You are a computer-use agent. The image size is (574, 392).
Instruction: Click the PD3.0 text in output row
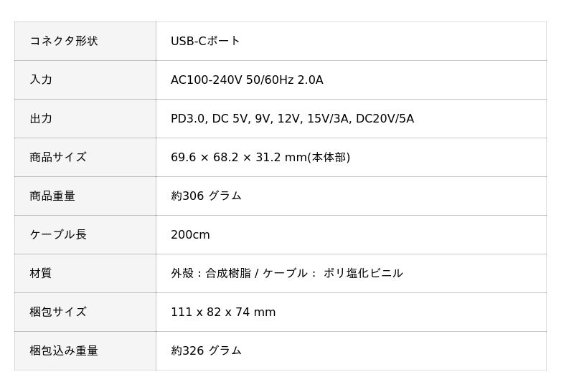188,118
